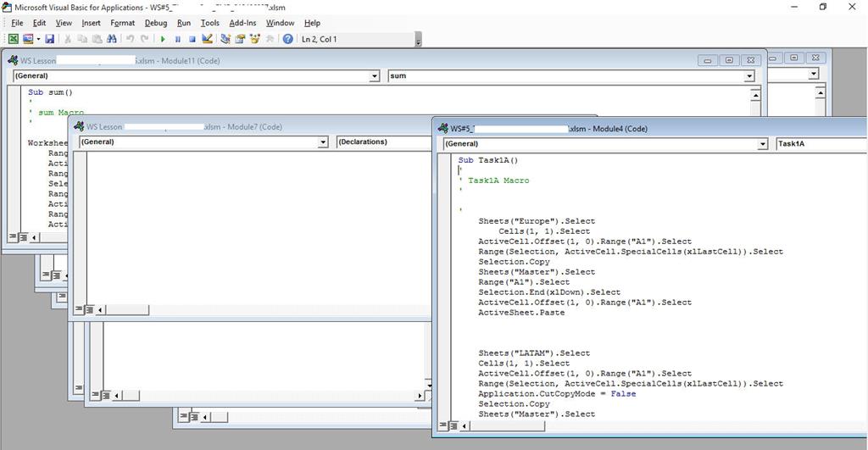
Task: Click the Insert UserForm toolbar icon
Action: (28, 39)
